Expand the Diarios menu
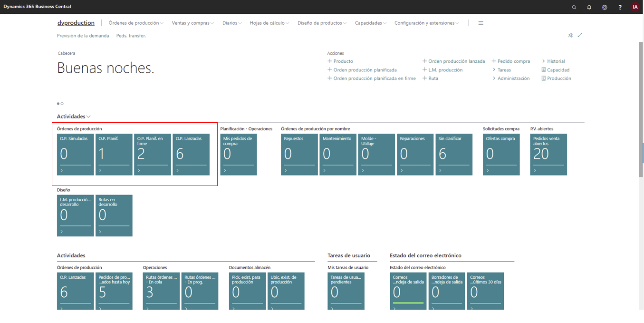Viewport: 644px width, 323px height. (x=232, y=23)
